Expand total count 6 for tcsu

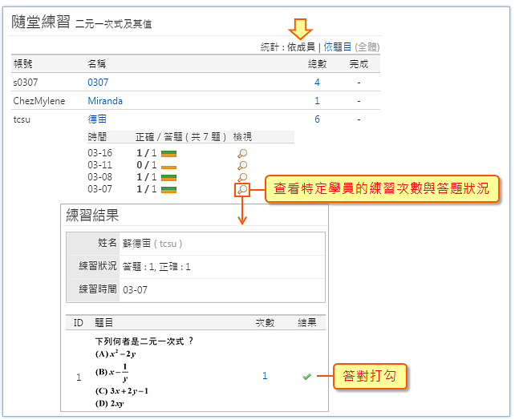317,119
